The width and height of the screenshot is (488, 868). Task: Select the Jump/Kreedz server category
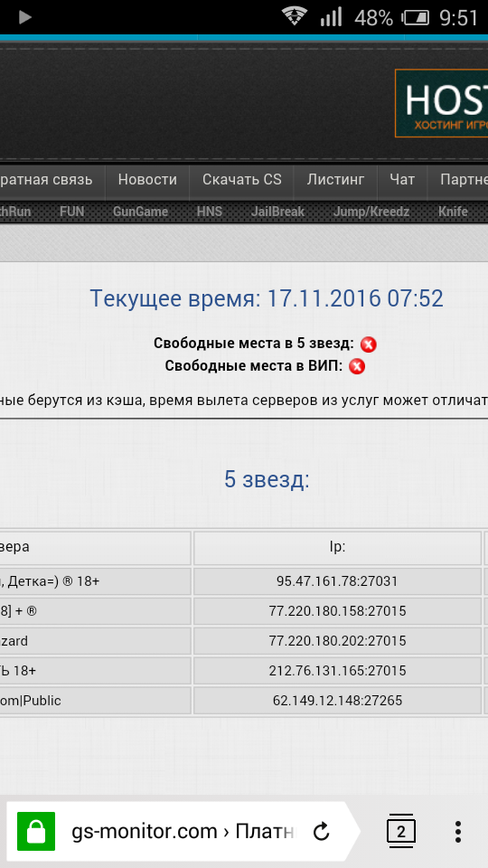371,212
